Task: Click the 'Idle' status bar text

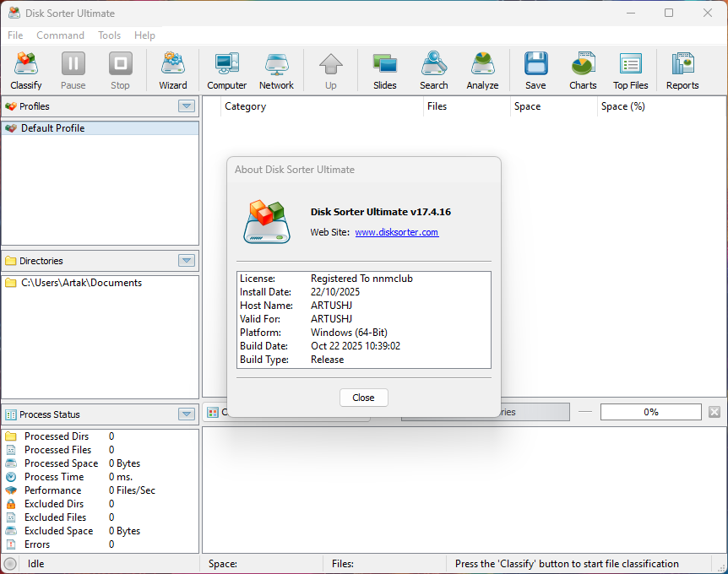Action: tap(35, 564)
